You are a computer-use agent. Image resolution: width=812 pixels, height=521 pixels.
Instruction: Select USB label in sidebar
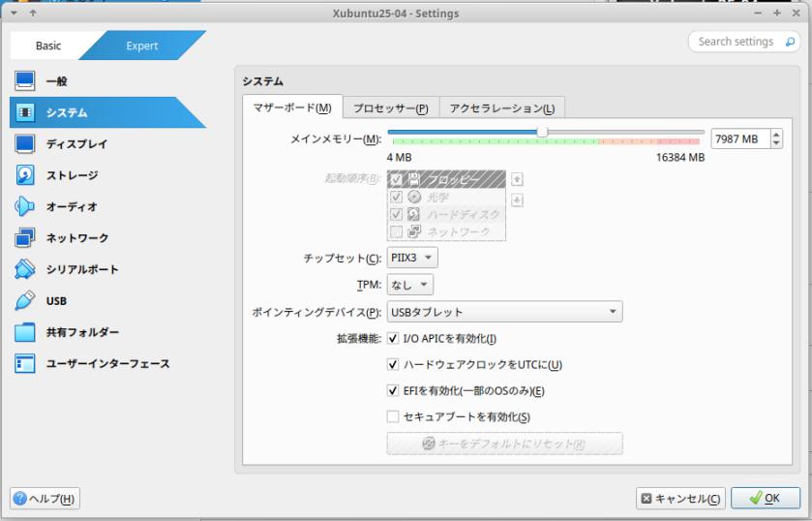(56, 300)
